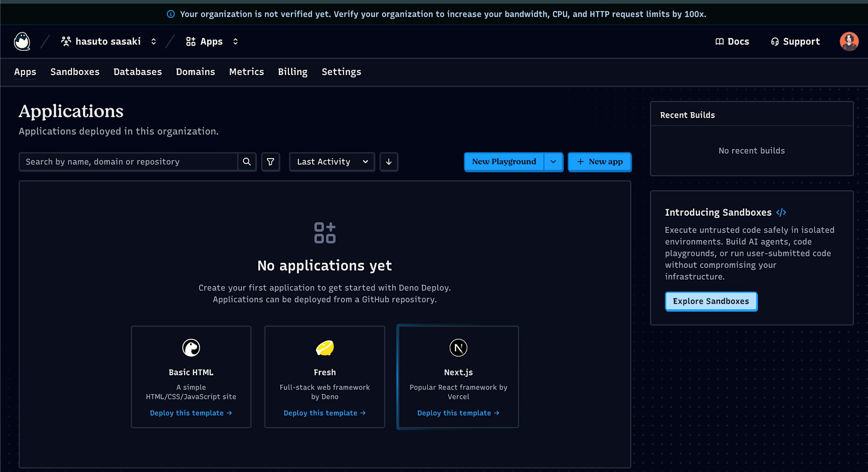
Task: Click the Next.js logo icon
Action: coord(458,348)
